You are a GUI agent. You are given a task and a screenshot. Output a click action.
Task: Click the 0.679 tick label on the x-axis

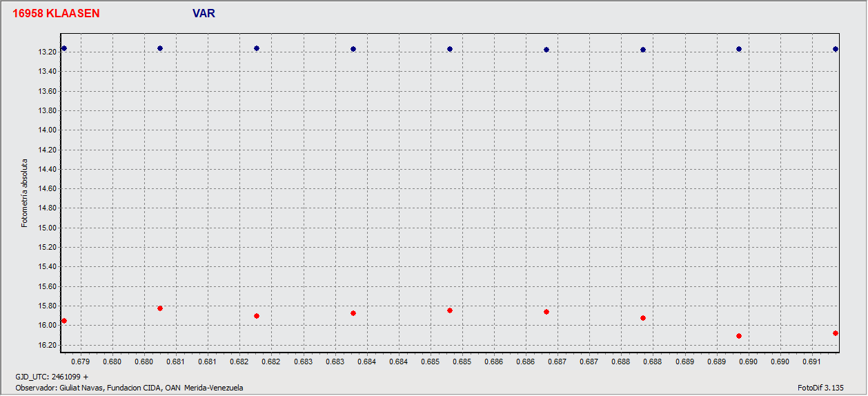81,361
